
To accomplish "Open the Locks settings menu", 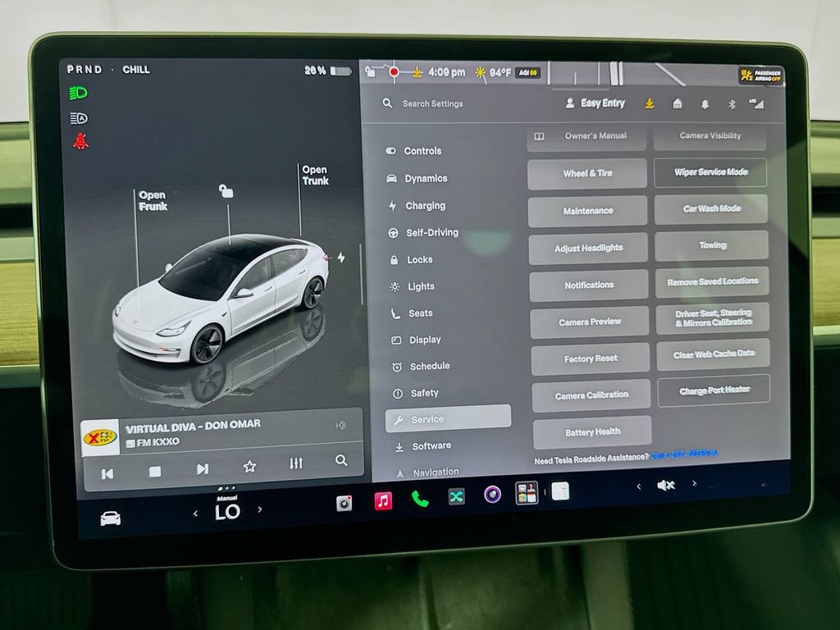I will 411,260.
